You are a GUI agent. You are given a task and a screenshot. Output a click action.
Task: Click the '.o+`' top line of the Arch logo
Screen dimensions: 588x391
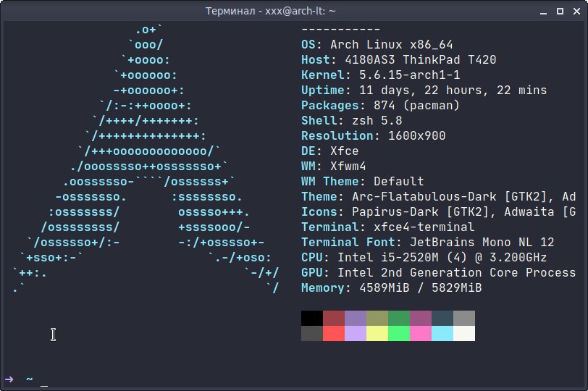pyautogui.click(x=148, y=29)
